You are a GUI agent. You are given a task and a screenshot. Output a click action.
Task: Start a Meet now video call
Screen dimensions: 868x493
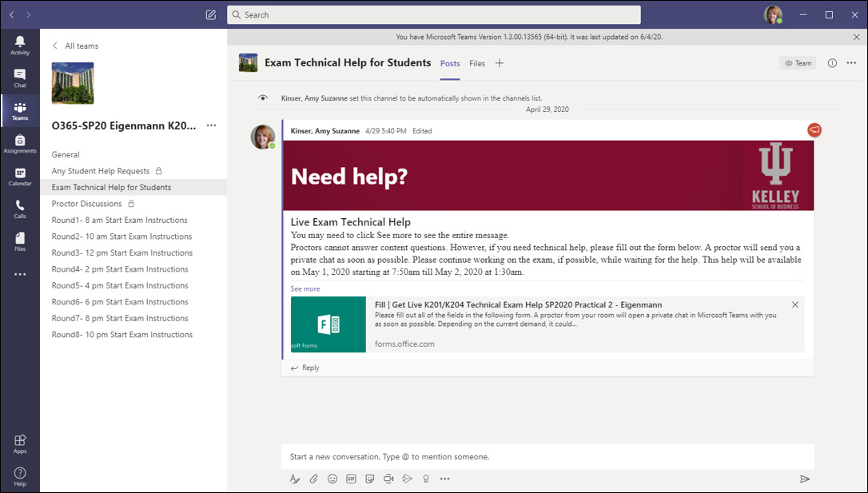(x=388, y=479)
